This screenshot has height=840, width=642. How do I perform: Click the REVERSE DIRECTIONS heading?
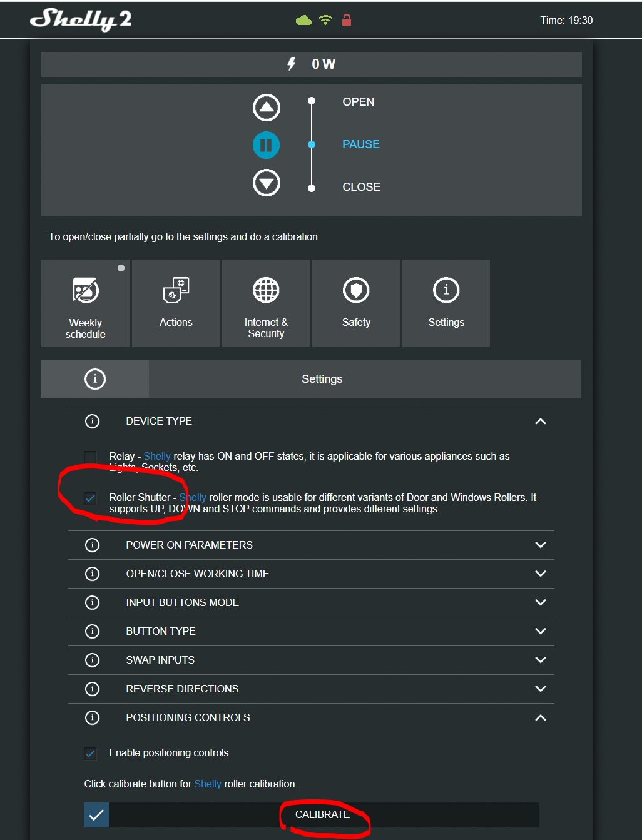(x=182, y=689)
